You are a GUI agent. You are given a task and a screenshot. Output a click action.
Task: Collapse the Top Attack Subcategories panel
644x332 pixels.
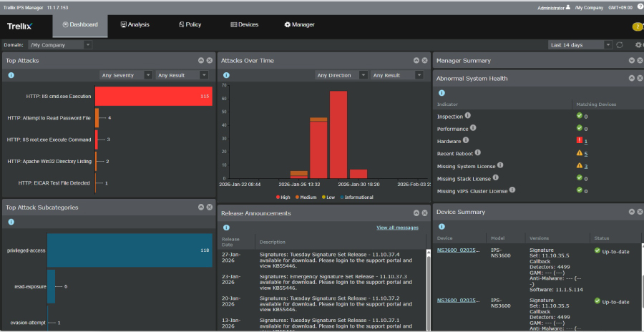click(201, 207)
